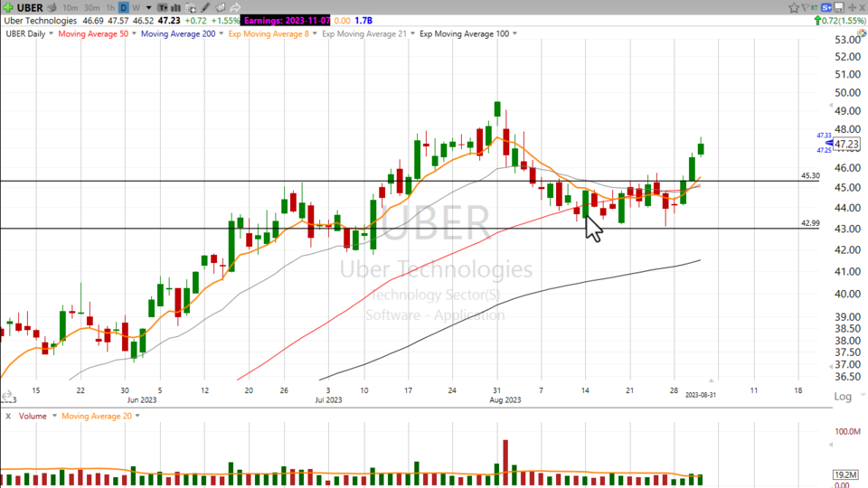The height and width of the screenshot is (488, 868).
Task: Click the Jul 2023 time axis label
Action: (328, 399)
